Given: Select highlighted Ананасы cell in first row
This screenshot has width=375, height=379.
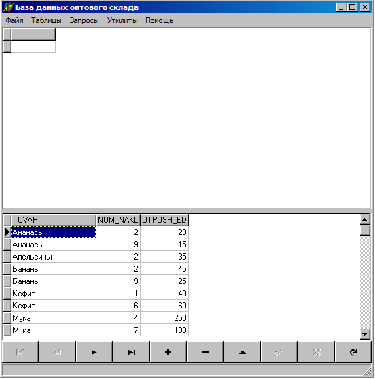Looking at the screenshot, I should click(53, 232).
